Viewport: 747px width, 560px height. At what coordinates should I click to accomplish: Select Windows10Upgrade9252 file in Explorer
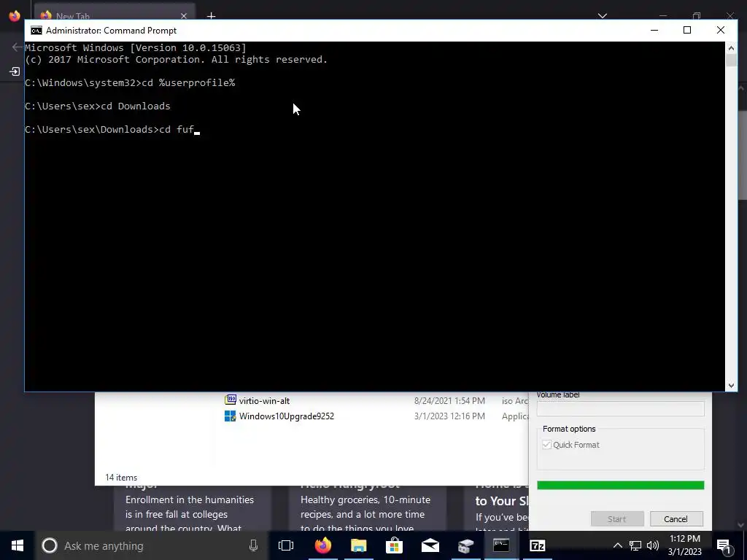tap(286, 416)
